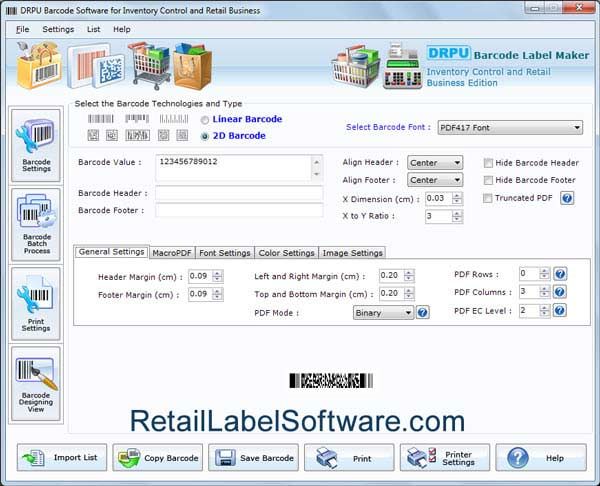600x486 pixels.
Task: Open the Select Barcode Font dropdown
Action: [510, 128]
